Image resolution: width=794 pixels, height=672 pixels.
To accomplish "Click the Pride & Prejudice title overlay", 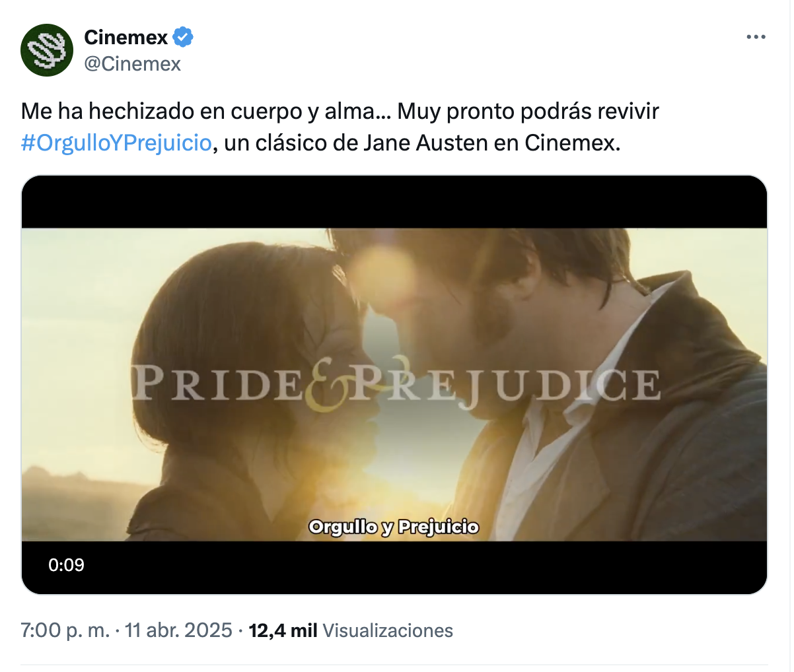I will (396, 385).
